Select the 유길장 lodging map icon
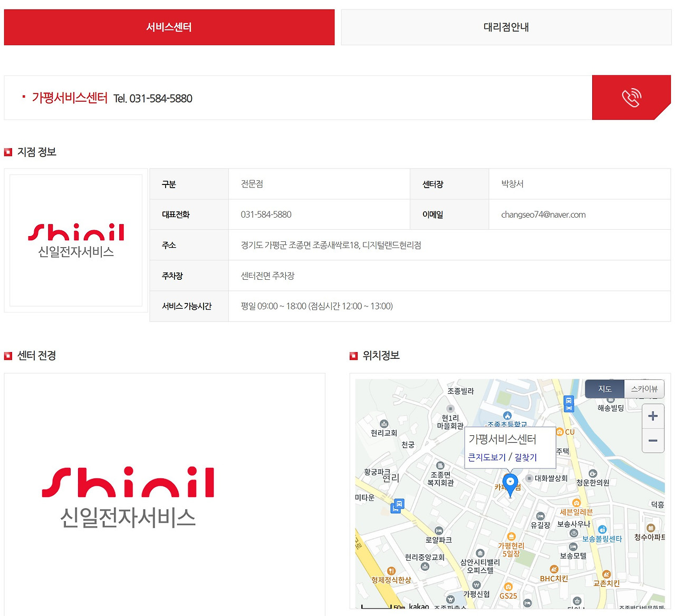The image size is (675, 616). point(540,516)
